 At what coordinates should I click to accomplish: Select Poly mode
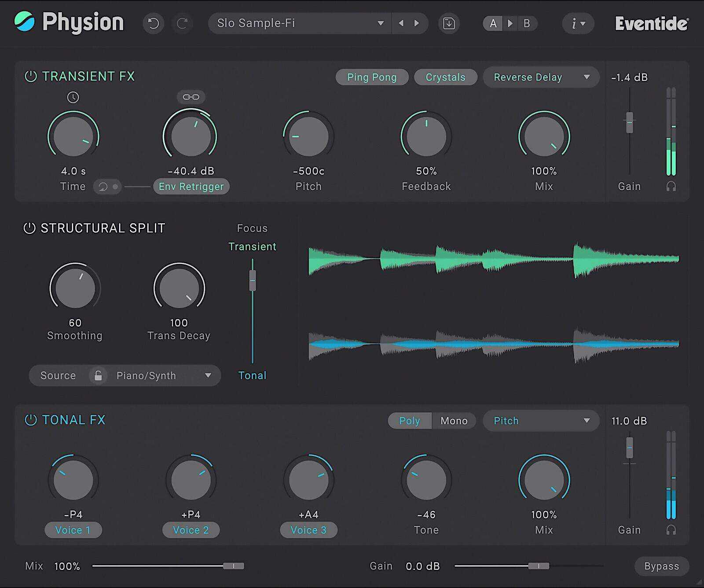410,421
